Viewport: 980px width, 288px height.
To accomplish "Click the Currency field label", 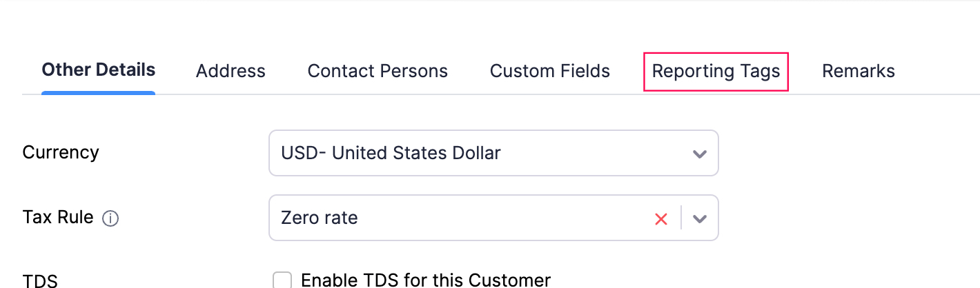I will tap(61, 152).
